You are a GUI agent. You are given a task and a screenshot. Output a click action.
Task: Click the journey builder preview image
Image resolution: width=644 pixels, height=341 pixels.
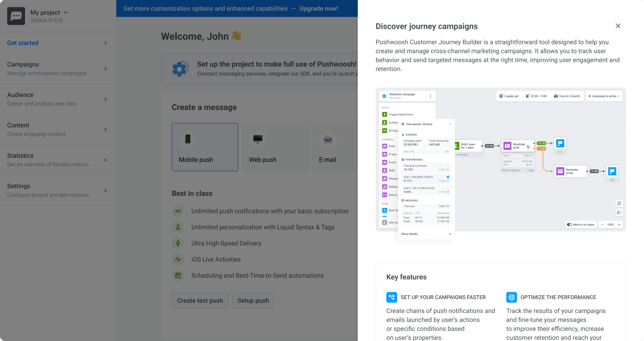[501, 163]
